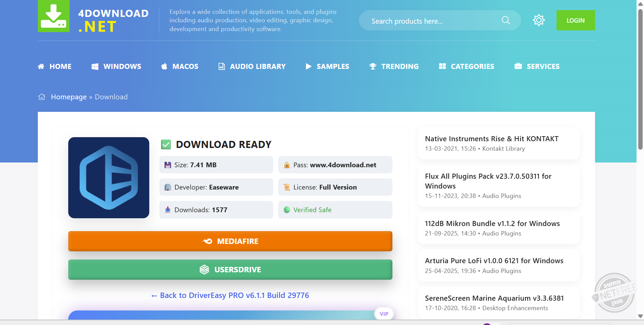Click the padlock Pass icon

287,165
